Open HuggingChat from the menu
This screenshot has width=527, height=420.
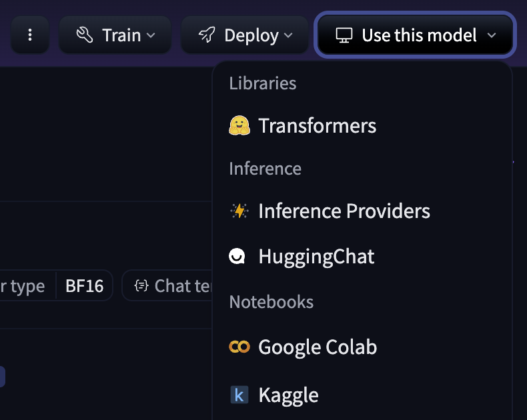pos(316,257)
